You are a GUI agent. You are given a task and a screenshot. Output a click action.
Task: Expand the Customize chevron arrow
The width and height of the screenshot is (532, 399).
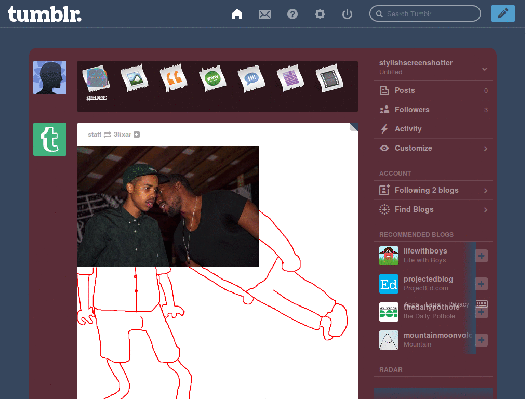click(486, 148)
